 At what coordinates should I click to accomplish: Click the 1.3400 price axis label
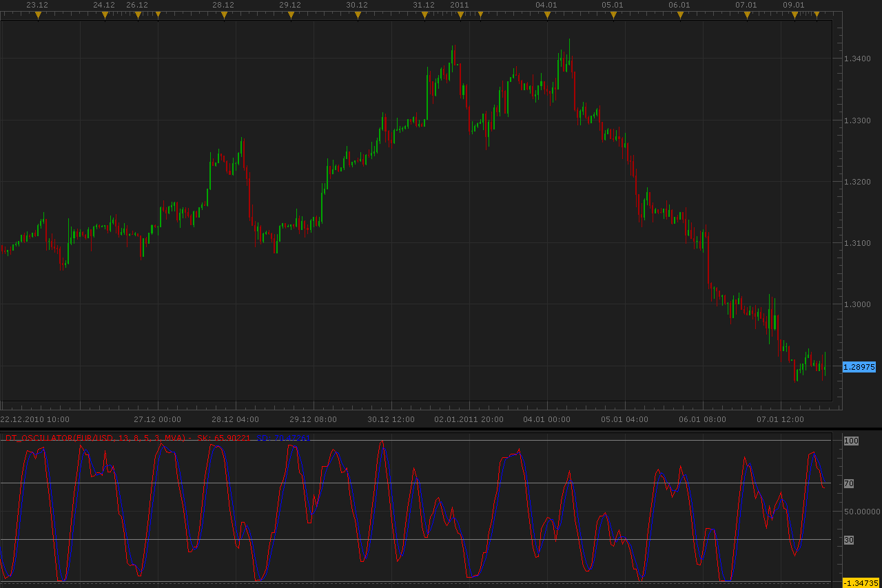(857, 59)
